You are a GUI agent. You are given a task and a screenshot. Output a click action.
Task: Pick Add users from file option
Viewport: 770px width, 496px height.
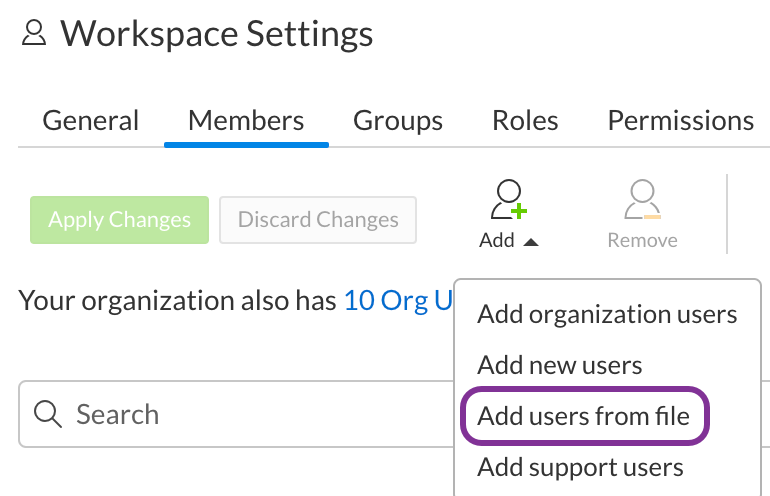point(584,415)
